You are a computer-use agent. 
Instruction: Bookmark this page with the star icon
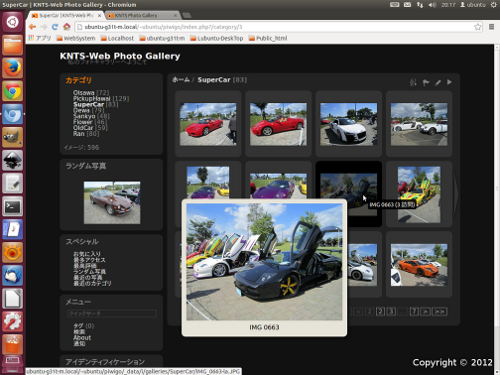477,27
